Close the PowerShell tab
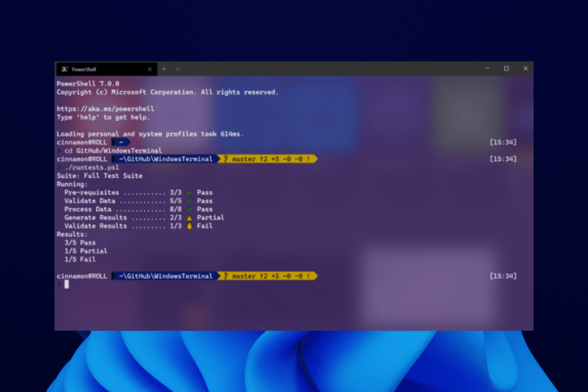588x392 pixels. (149, 69)
